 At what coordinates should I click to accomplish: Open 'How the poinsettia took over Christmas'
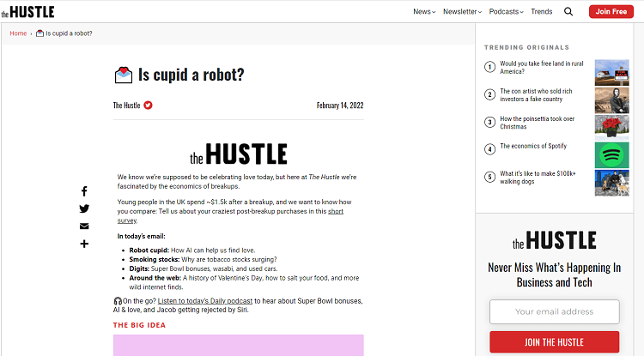pyautogui.click(x=538, y=123)
